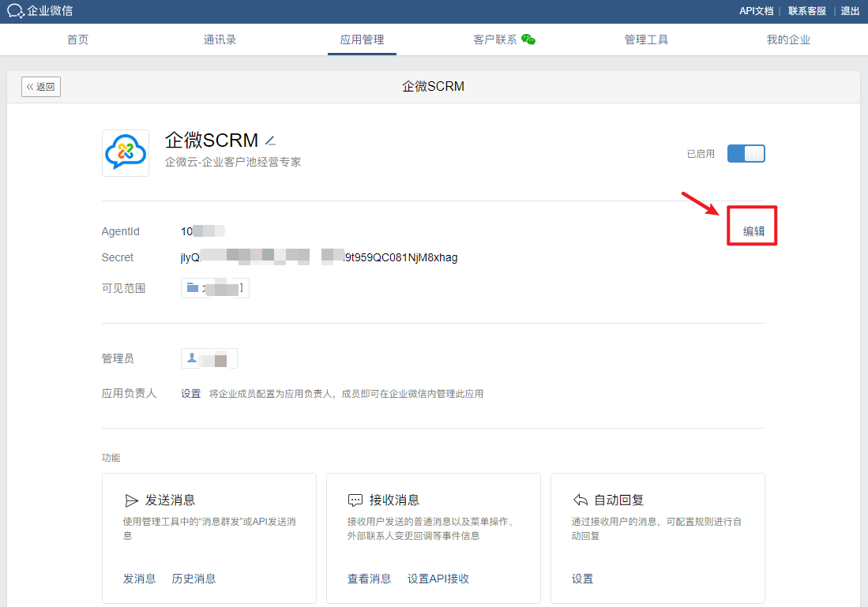Click the pencil icon beside 企微SCRM title

270,141
